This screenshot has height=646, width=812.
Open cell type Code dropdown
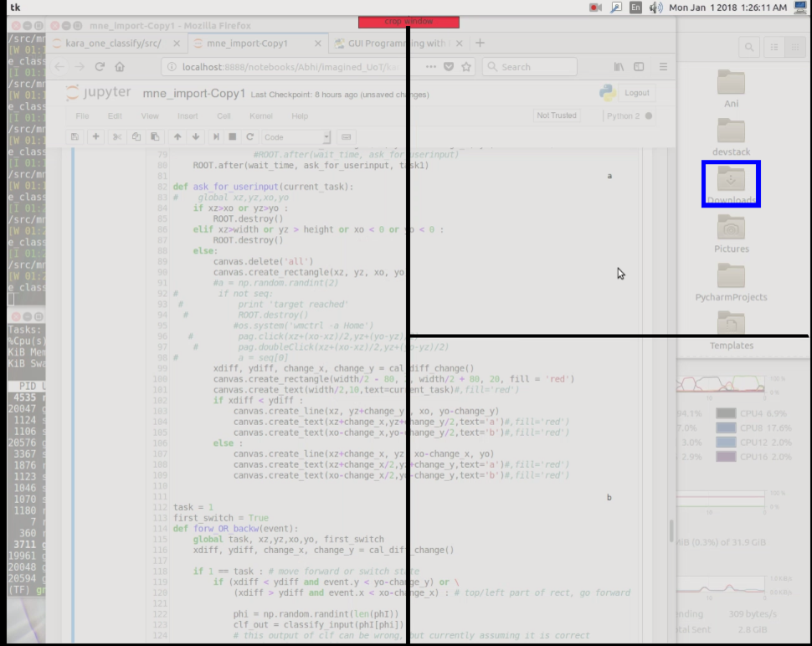[296, 136]
